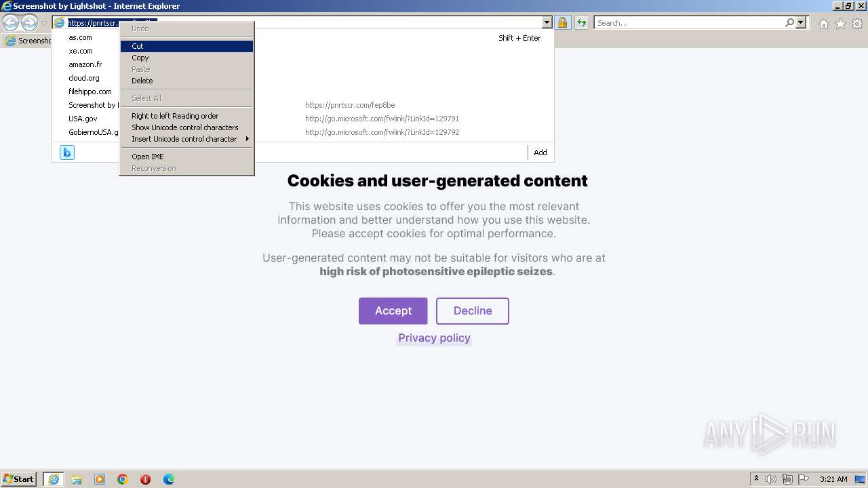The image size is (868, 488).
Task: Choose Copy from context menu
Action: pos(186,58)
